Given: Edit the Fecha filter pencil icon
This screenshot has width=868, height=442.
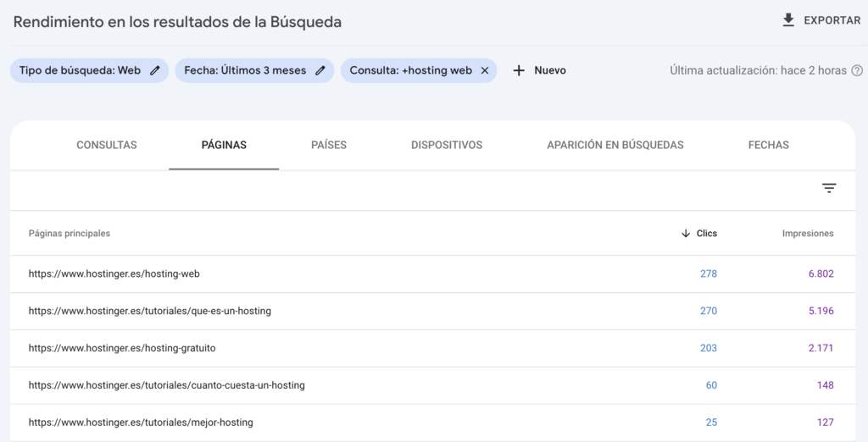Looking at the screenshot, I should (320, 70).
